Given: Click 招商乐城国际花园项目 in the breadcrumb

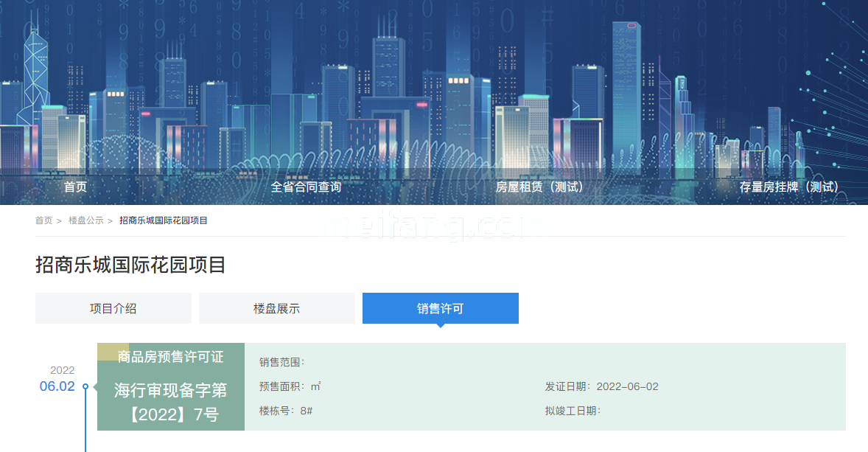Looking at the screenshot, I should [x=164, y=220].
